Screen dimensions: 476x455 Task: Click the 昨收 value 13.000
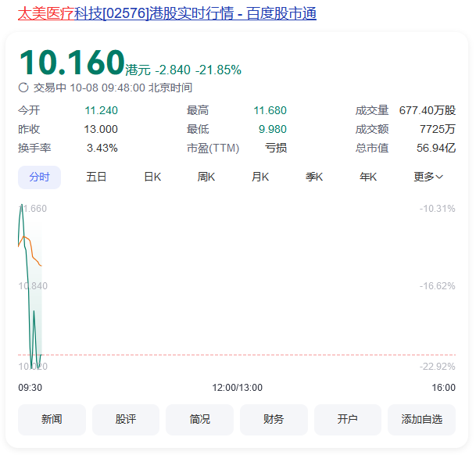pyautogui.click(x=101, y=130)
